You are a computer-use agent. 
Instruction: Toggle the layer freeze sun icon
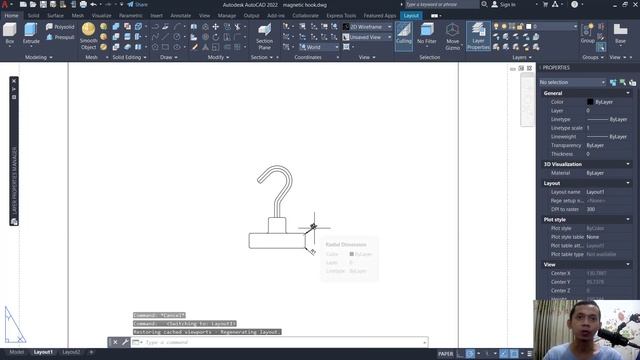(504, 27)
